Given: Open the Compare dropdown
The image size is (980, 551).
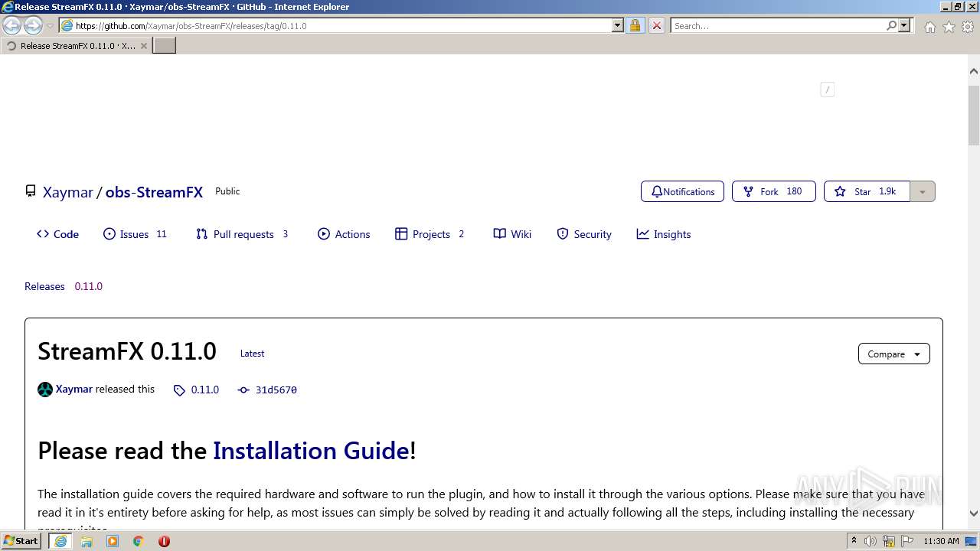Looking at the screenshot, I should tap(894, 354).
